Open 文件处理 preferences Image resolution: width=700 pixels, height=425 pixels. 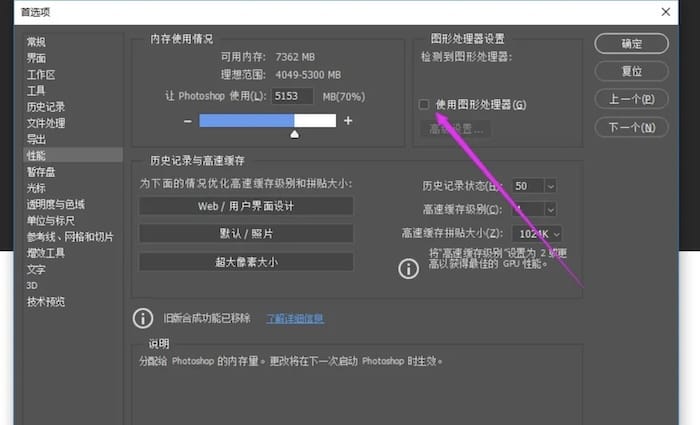[x=46, y=123]
